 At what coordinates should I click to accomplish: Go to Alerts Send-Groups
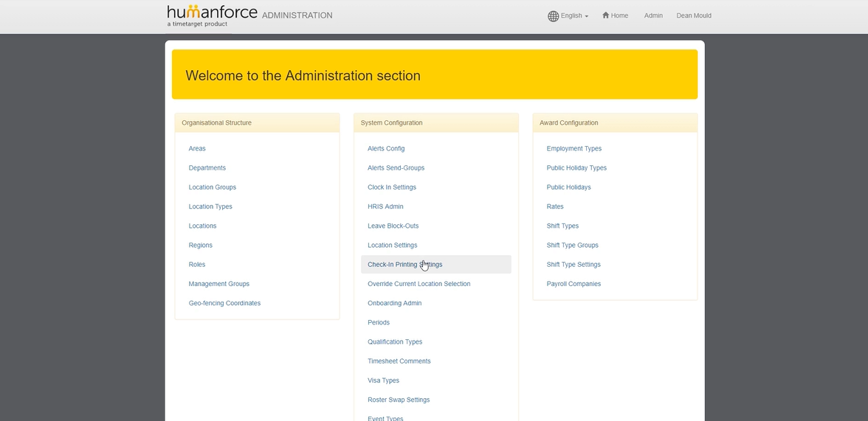tap(396, 167)
